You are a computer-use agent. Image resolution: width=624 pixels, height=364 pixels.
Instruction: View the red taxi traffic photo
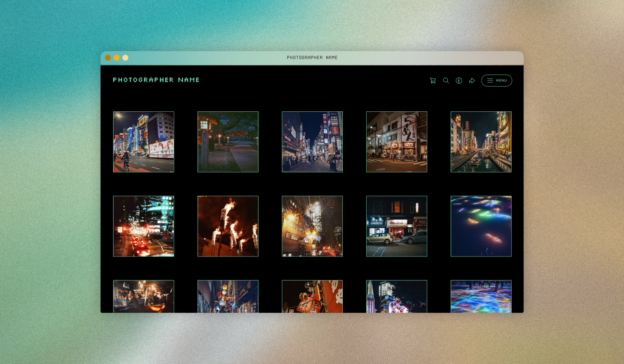(143, 226)
